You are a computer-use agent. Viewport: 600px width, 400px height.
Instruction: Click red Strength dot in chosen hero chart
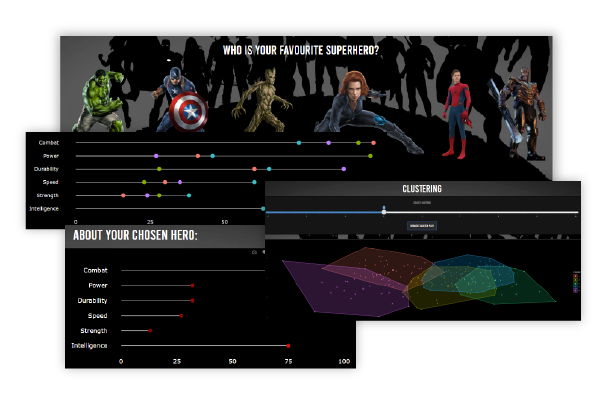[150, 331]
